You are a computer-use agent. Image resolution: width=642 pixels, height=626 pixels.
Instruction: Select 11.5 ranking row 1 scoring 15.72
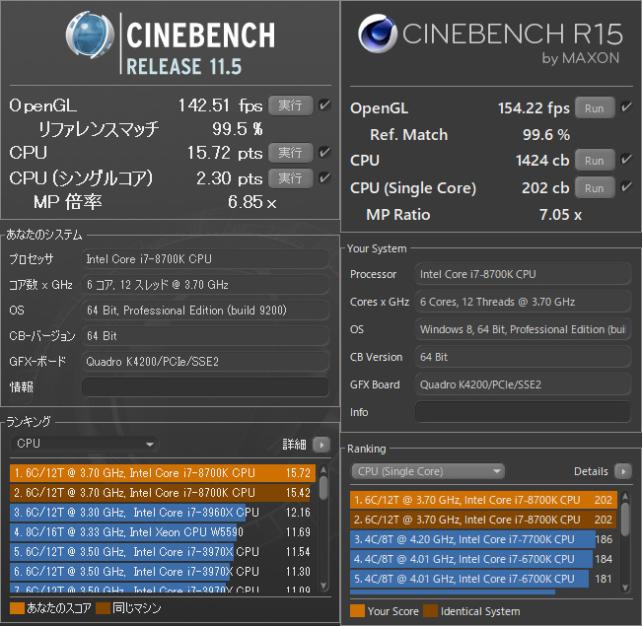[163, 473]
